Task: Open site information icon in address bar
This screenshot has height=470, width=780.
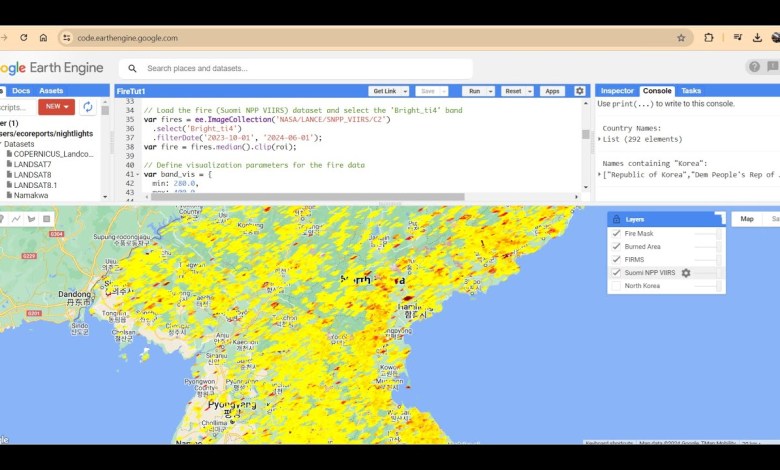Action: click(67, 38)
